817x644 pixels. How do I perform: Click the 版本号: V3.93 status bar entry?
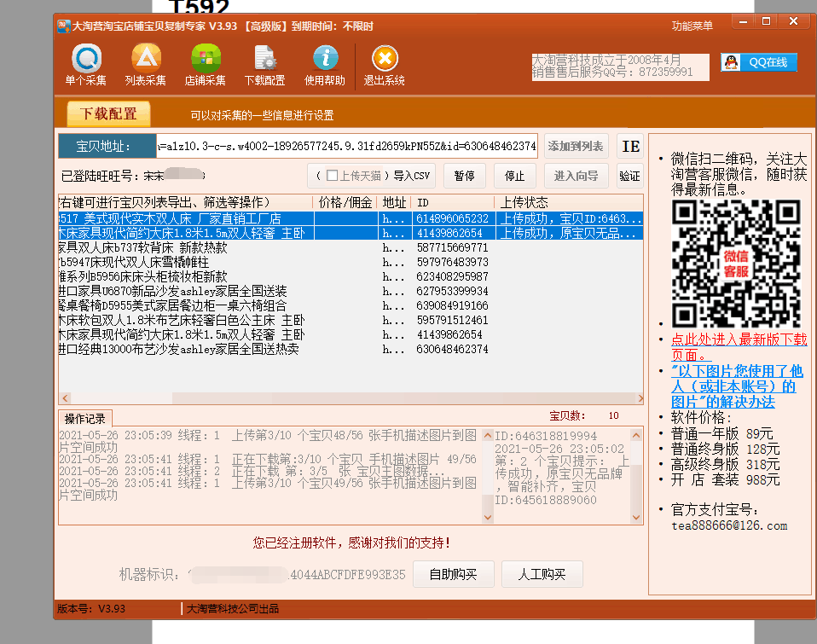(x=91, y=608)
